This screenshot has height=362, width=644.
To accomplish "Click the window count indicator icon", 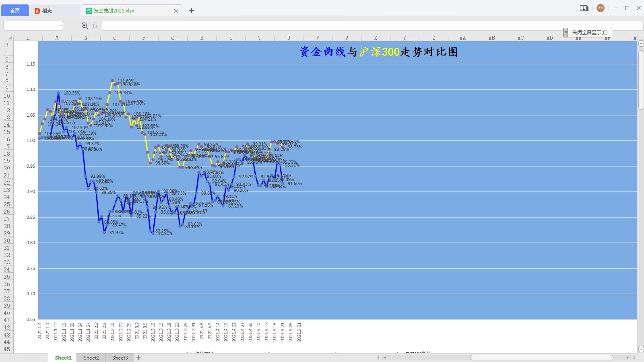I will 584,8.
